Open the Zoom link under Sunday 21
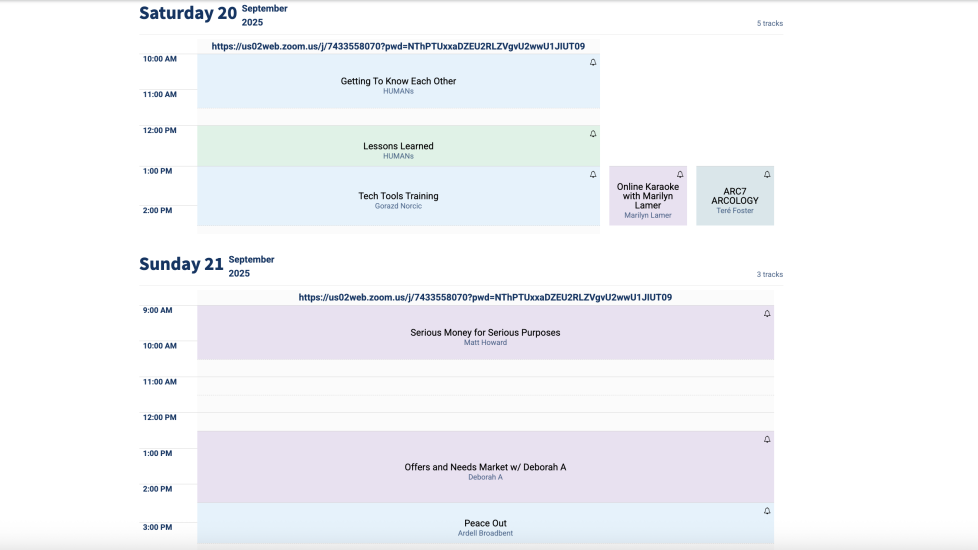The width and height of the screenshot is (978, 550). pyautogui.click(x=485, y=297)
